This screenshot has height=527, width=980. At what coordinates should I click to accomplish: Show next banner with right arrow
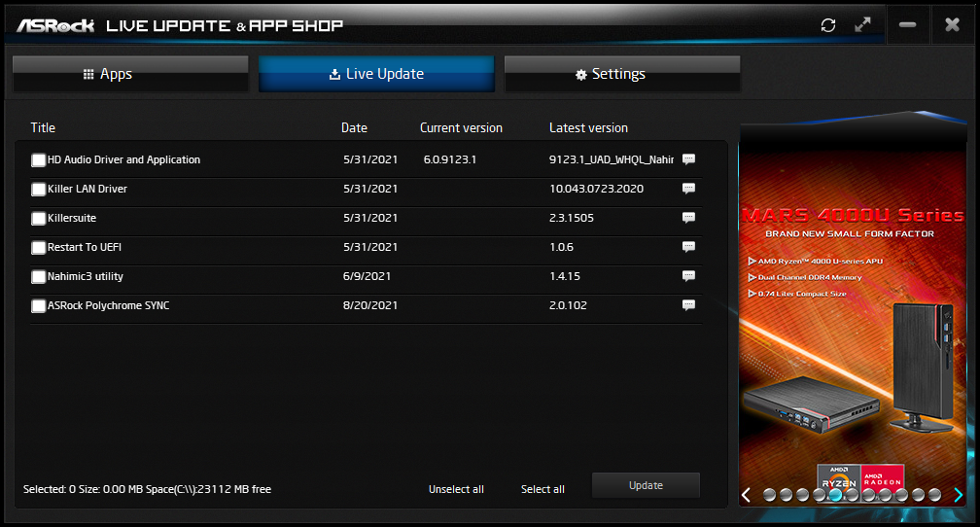959,495
